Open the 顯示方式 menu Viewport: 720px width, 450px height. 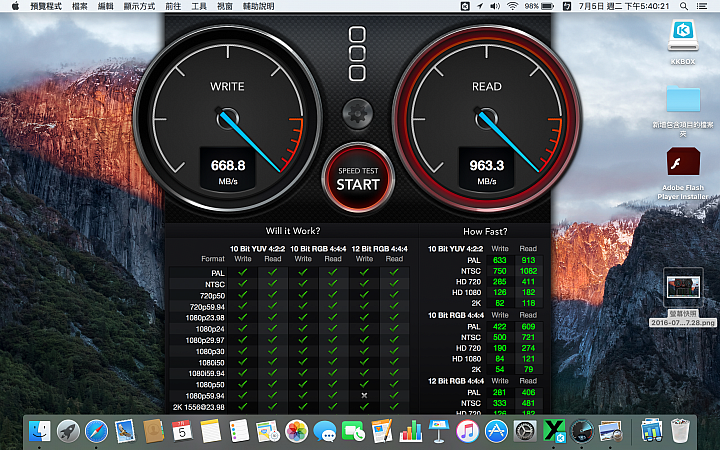[x=139, y=6]
